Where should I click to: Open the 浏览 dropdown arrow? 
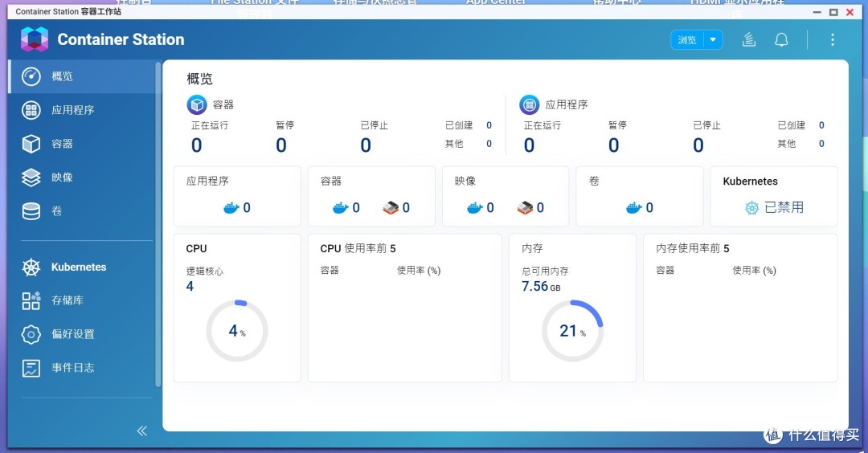pos(713,40)
